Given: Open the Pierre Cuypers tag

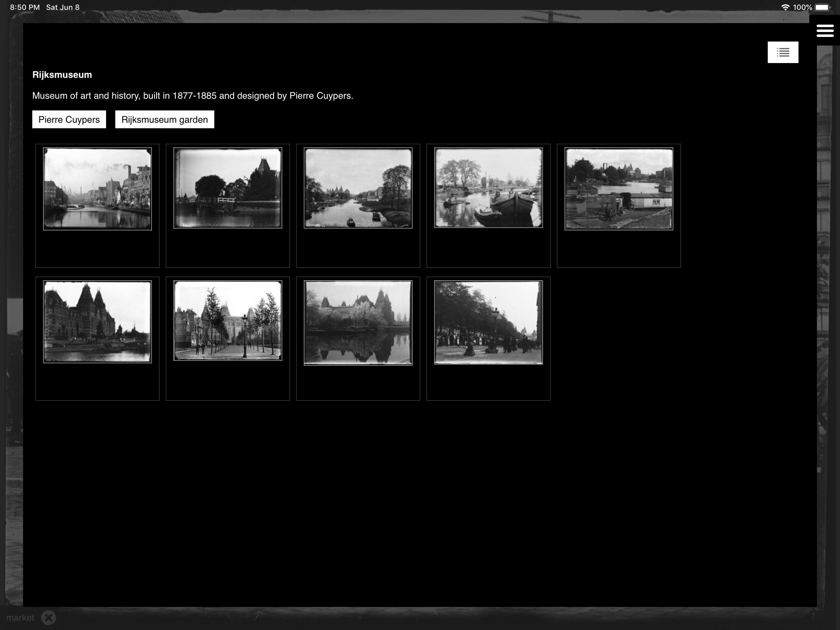Looking at the screenshot, I should (69, 120).
